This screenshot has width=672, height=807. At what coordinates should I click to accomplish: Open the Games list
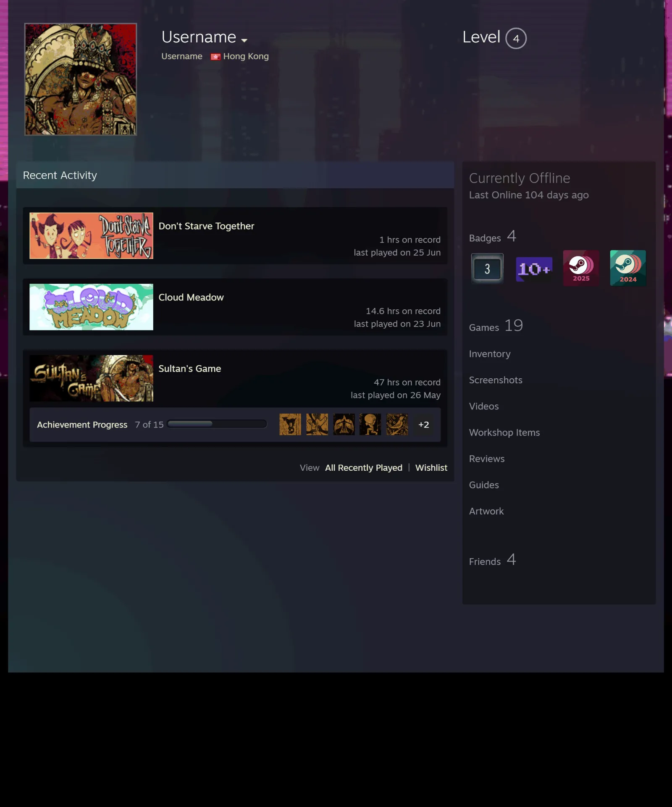496,326
